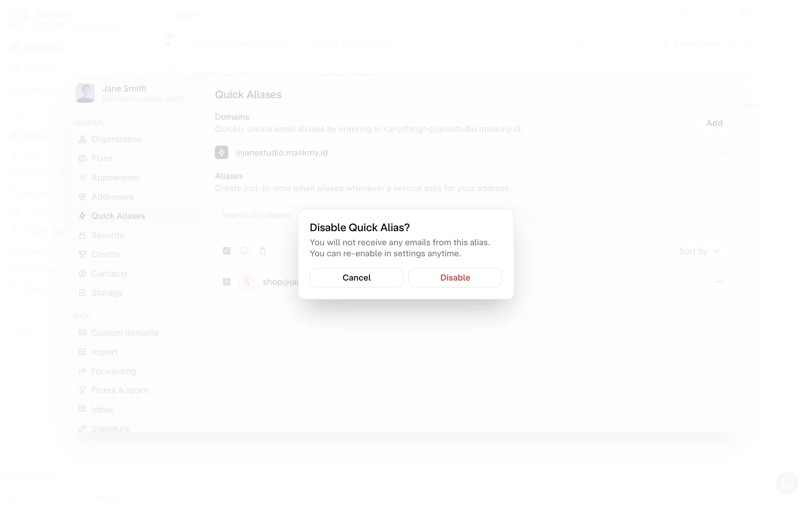Expand the Sort by dropdown
The height and width of the screenshot is (508, 812).
click(x=699, y=251)
